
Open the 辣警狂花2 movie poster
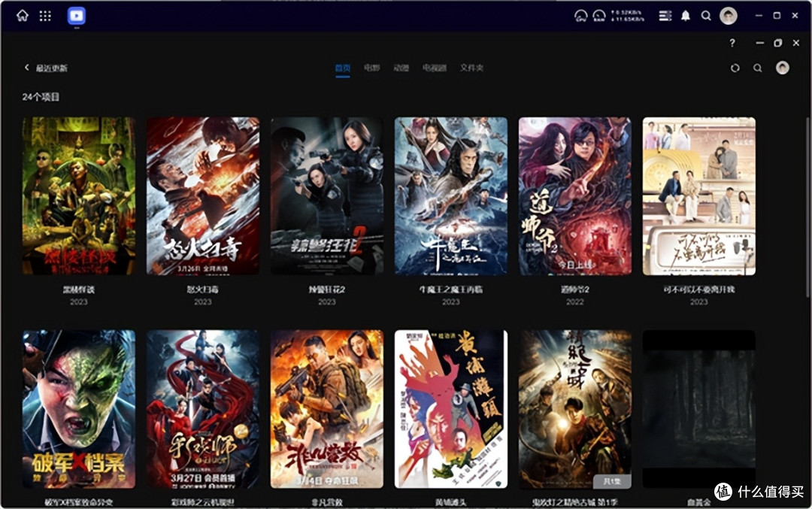327,195
